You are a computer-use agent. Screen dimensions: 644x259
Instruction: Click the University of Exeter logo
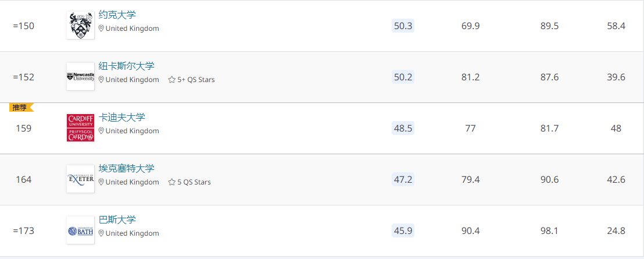(80, 179)
